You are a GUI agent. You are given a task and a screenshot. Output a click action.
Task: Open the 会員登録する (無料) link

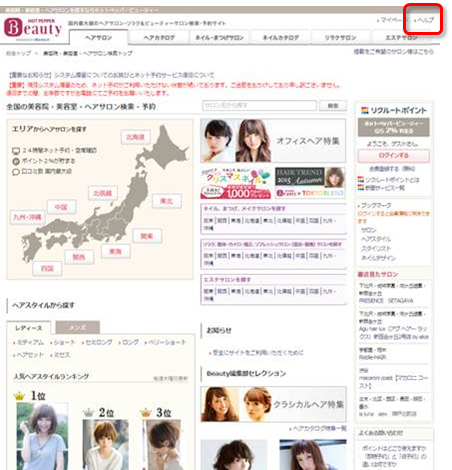pyautogui.click(x=394, y=169)
